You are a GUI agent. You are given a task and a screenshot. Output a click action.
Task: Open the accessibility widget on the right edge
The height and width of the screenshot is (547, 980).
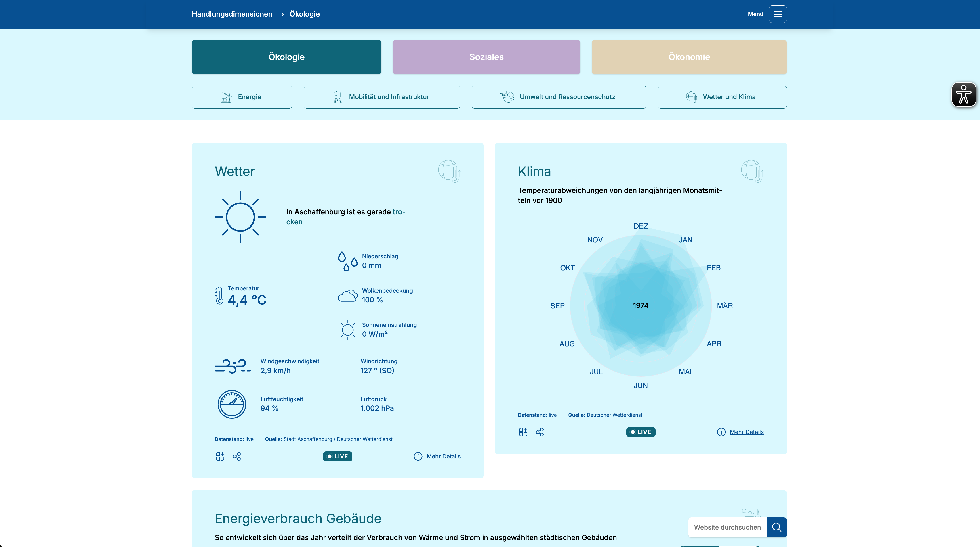(964, 94)
